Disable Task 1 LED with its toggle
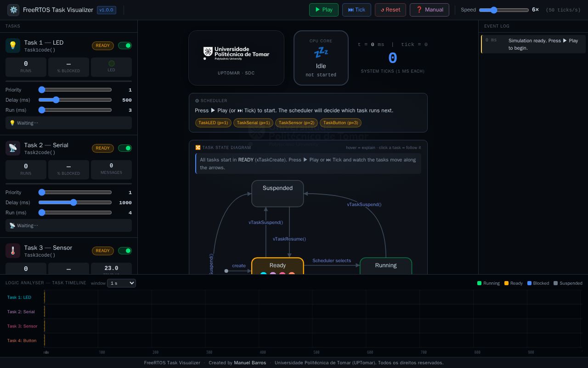 pyautogui.click(x=125, y=46)
